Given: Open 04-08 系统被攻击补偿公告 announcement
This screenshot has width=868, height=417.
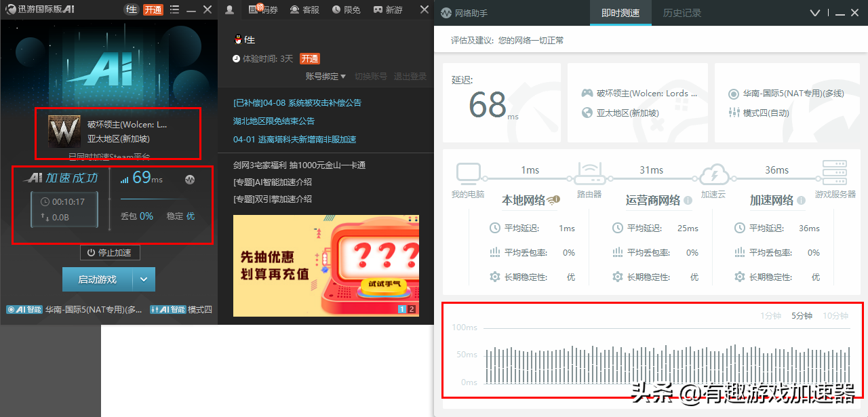Looking at the screenshot, I should (x=297, y=103).
